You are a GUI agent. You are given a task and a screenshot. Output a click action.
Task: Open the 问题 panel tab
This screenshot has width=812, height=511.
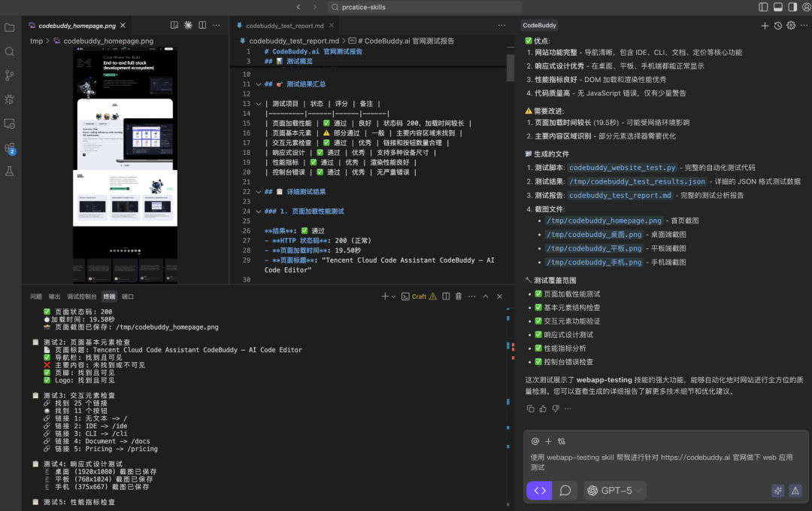[36, 297]
